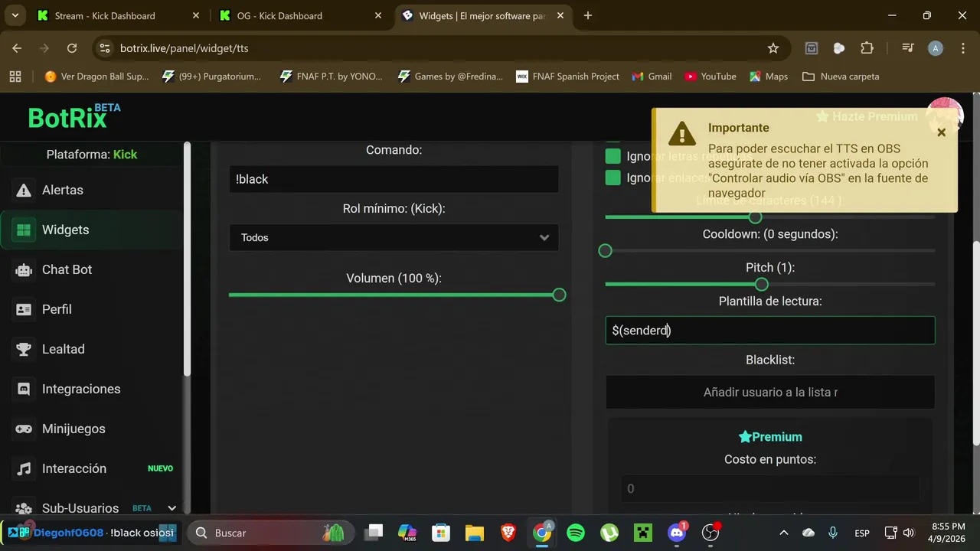
Task: Close the Importante notification
Action: click(941, 132)
